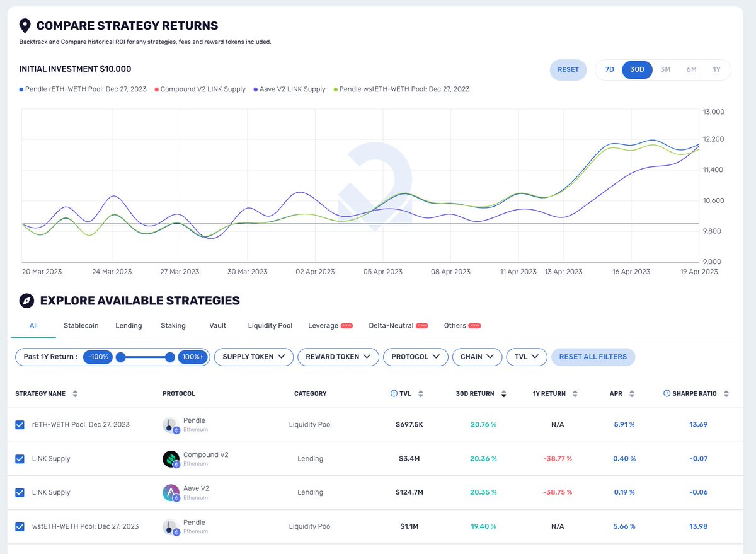Screen dimensions: 756x554
Task: Uncheck the rETH-WETH Pool strategy checkbox
Action: coord(20,425)
